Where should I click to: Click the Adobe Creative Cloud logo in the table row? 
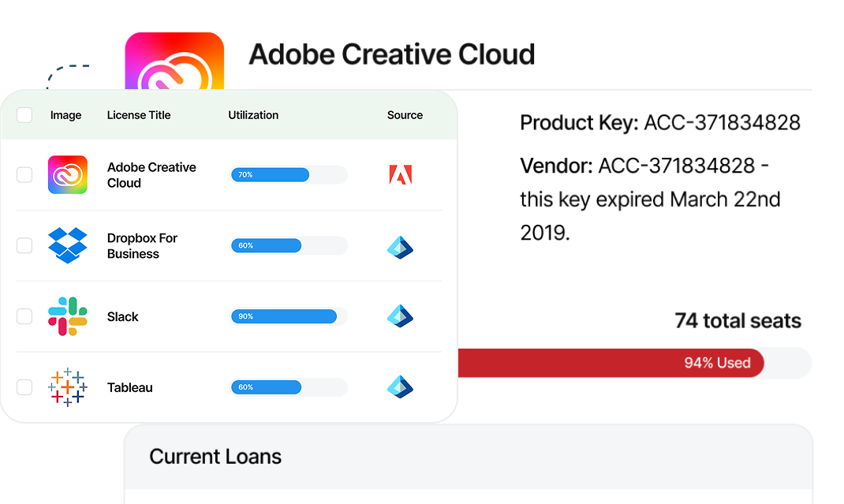click(68, 174)
